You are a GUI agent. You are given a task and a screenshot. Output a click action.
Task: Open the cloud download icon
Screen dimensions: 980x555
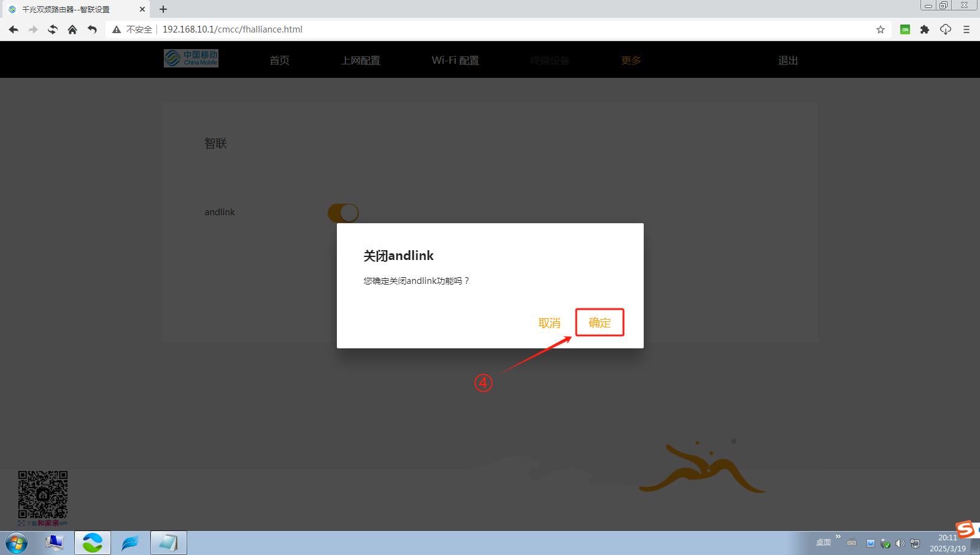coord(946,29)
